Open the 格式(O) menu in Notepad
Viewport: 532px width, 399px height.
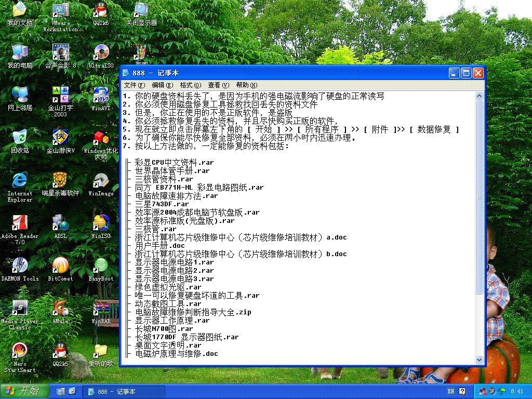(x=190, y=85)
